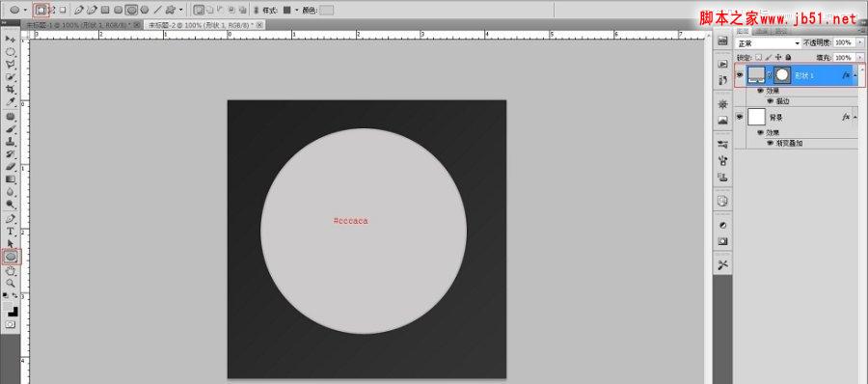Image resolution: width=868 pixels, height=384 pixels.
Task: Select the 背景 layer thumbnail
Action: (x=756, y=117)
